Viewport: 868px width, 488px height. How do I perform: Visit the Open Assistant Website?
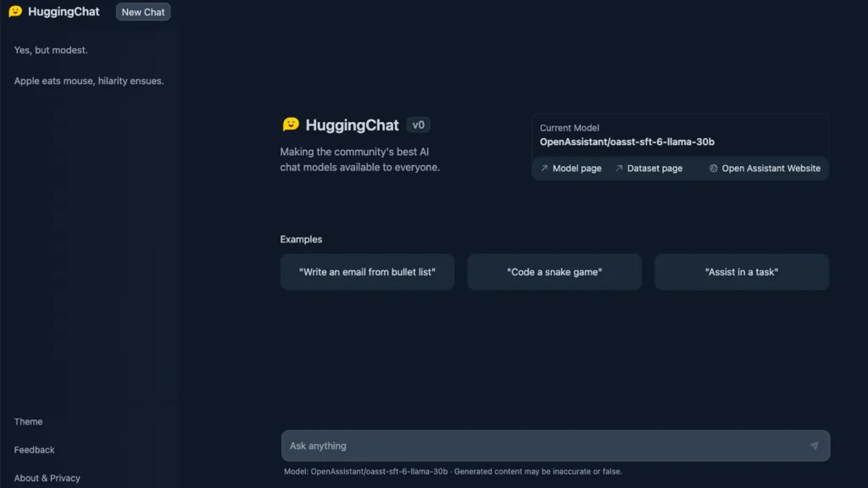(x=770, y=169)
